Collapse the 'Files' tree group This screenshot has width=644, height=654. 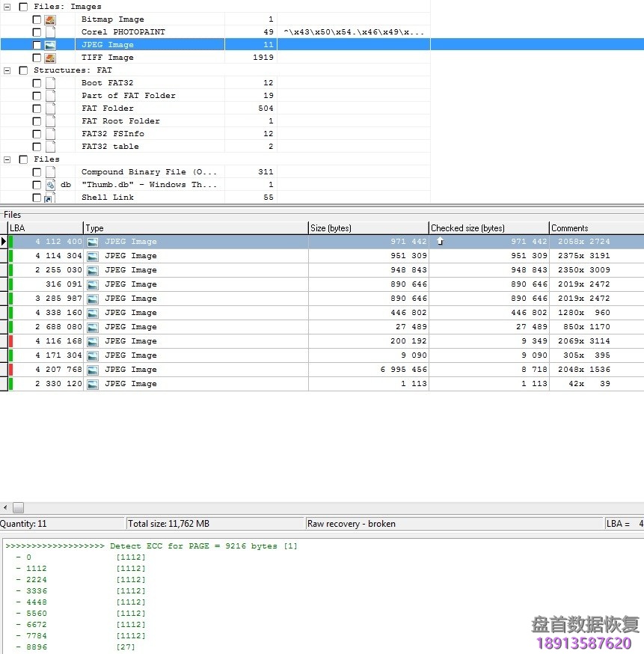tap(7, 159)
